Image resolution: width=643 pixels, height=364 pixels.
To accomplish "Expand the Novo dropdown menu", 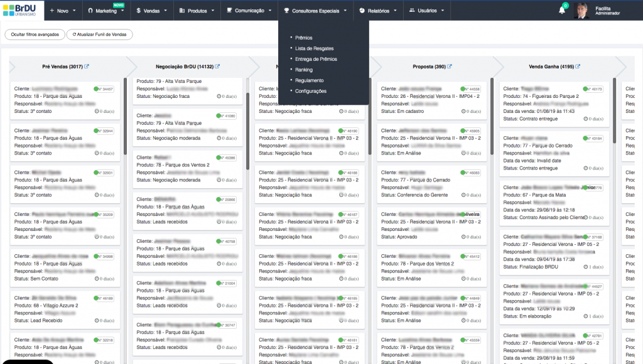I will point(65,11).
